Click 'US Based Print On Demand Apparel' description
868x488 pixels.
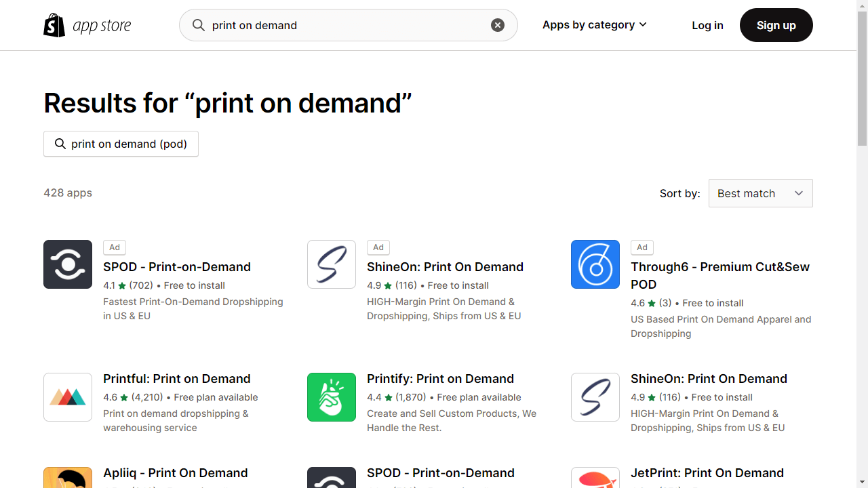(x=721, y=327)
